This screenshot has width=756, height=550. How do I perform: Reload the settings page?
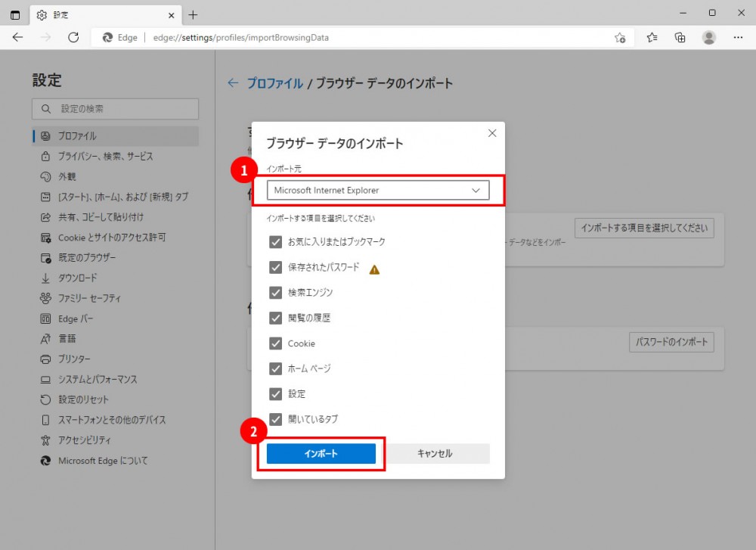[x=73, y=38]
